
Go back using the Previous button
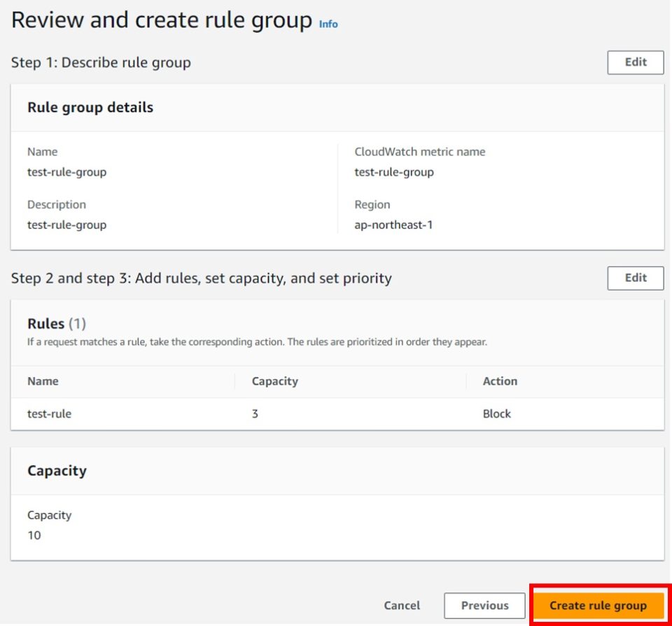pyautogui.click(x=484, y=605)
